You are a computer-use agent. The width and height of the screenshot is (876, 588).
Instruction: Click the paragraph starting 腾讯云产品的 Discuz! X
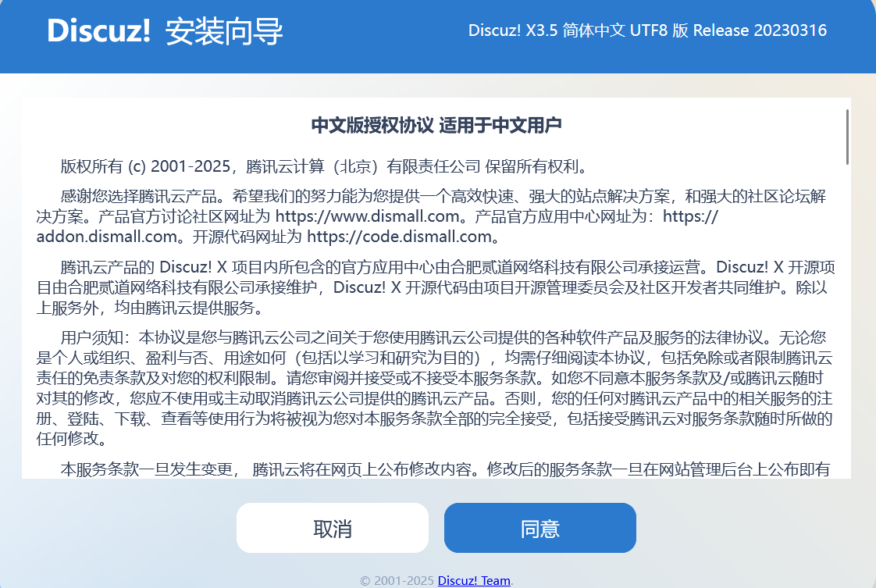(x=436, y=287)
